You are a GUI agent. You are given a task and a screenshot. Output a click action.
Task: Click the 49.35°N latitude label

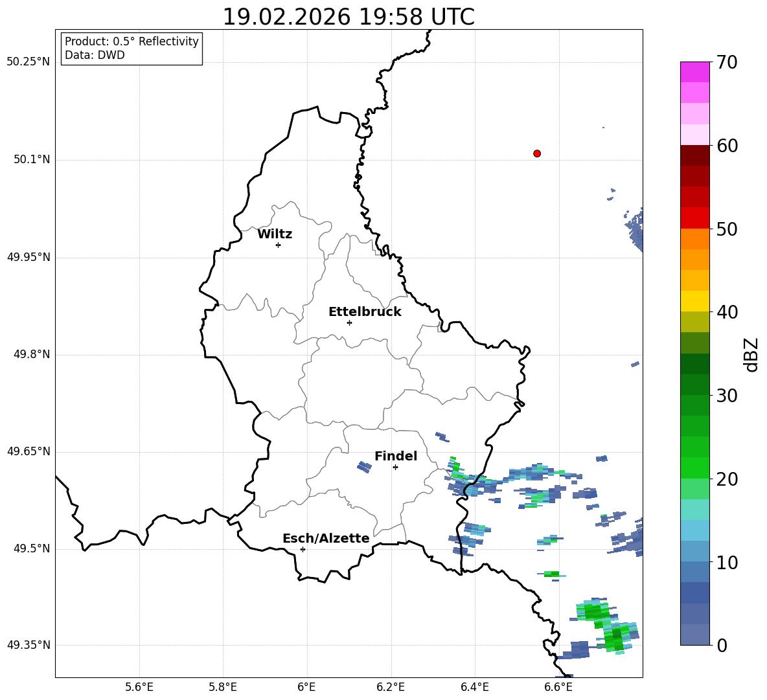click(29, 645)
